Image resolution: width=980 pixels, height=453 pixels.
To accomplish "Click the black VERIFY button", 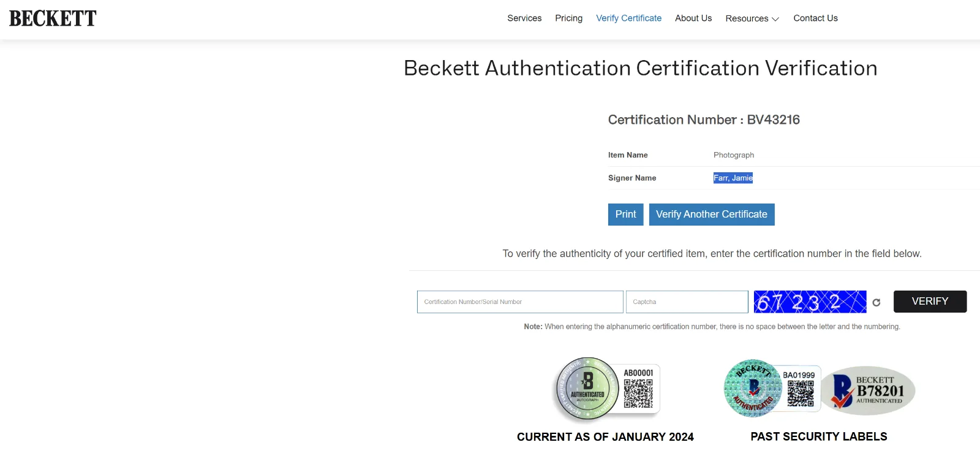I will click(930, 302).
